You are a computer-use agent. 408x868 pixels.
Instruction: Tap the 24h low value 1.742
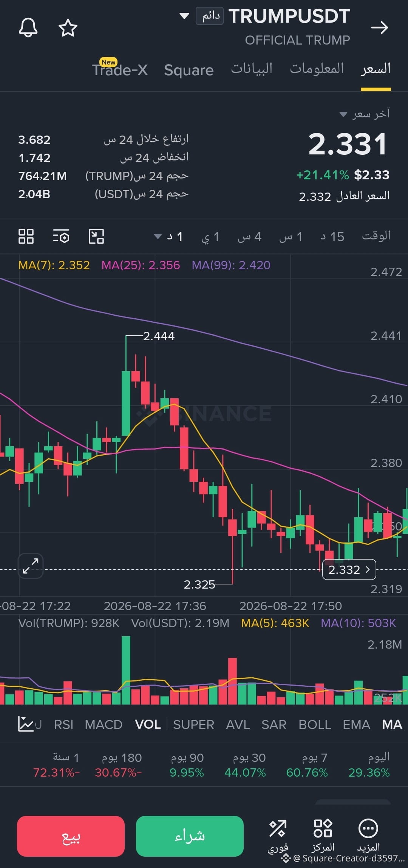point(34,158)
